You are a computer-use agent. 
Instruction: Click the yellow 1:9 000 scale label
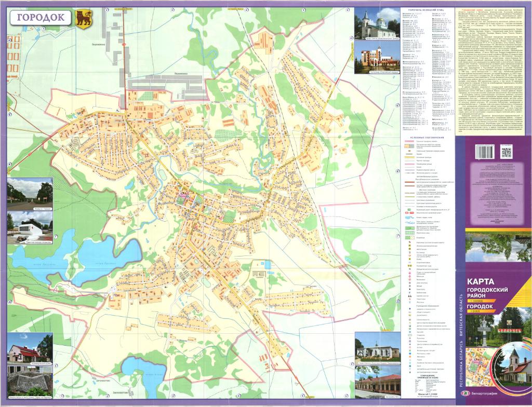475,312
